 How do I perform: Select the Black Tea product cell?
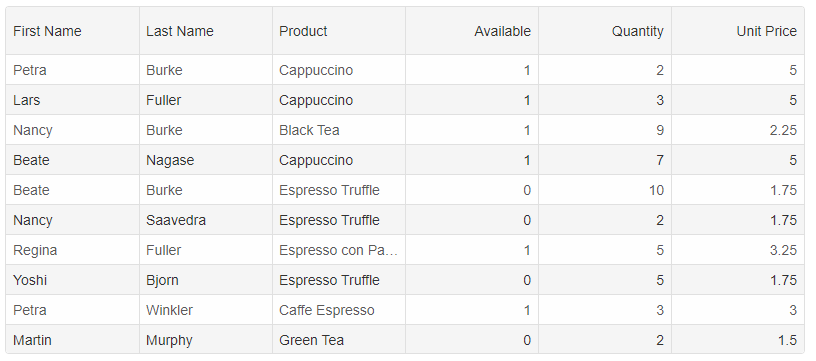(339, 130)
